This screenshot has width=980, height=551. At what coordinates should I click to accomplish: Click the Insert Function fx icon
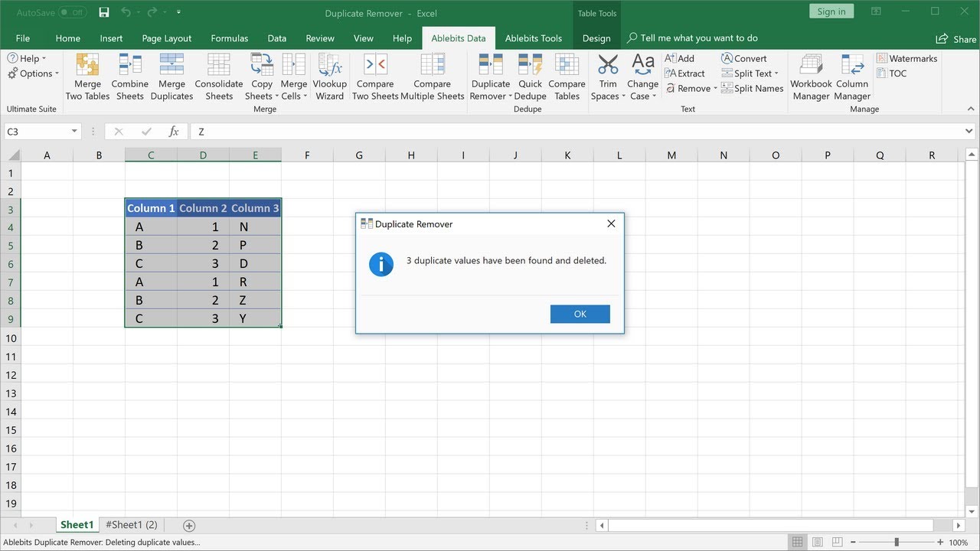(x=174, y=132)
